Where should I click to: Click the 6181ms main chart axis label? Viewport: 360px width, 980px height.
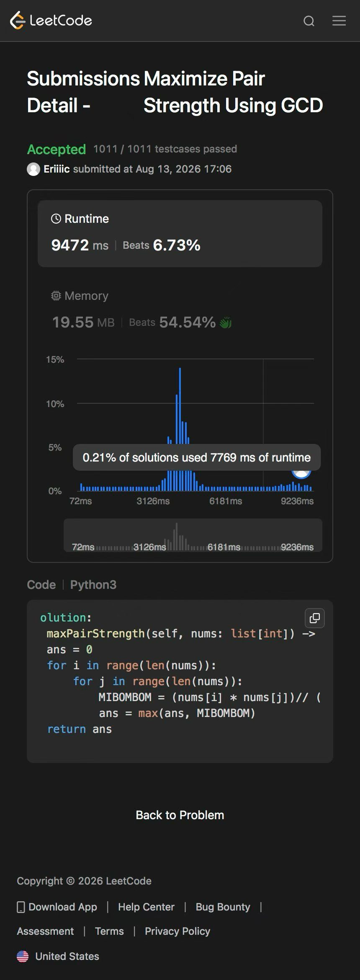tap(226, 501)
